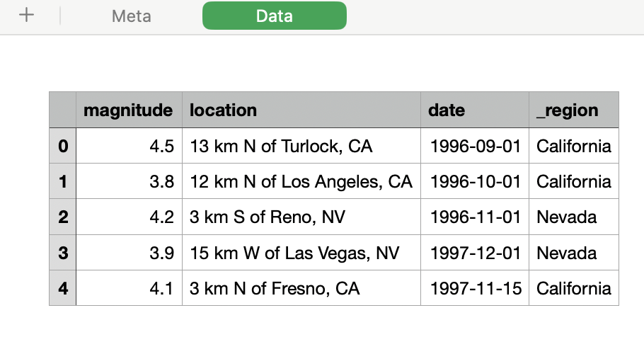The image size is (644, 337).
Task: Select the Data sheet tab
Action: click(x=275, y=16)
